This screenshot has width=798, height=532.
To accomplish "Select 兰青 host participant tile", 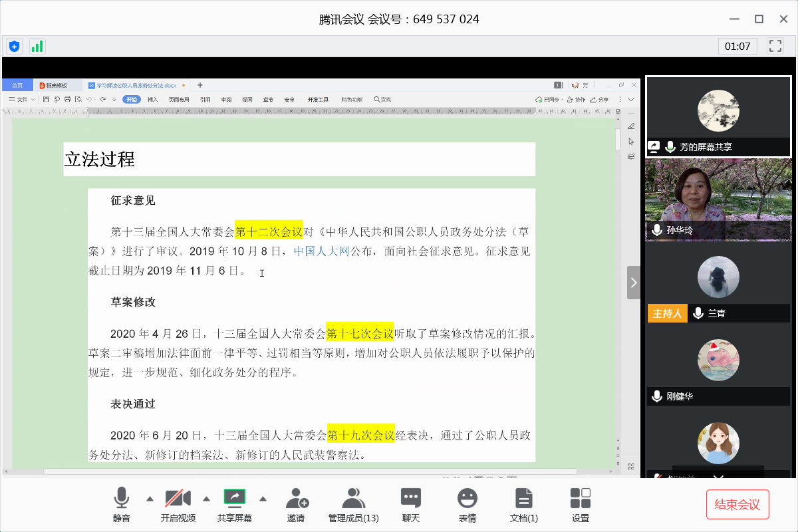I will click(x=718, y=283).
